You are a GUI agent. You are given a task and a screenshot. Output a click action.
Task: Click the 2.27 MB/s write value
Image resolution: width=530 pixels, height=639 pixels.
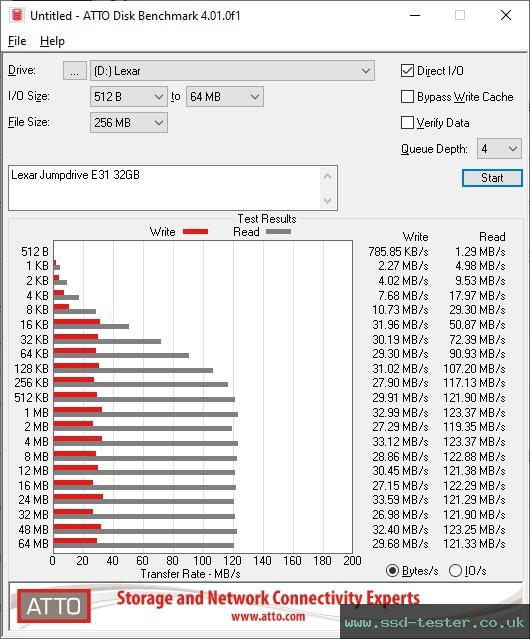pyautogui.click(x=403, y=266)
